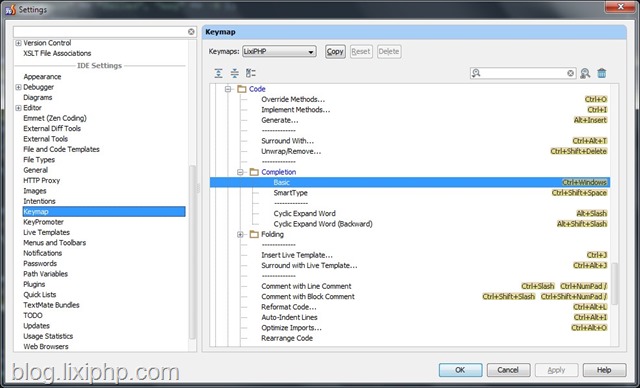Viewport: 640px width, 388px height.
Task: Select Reformat Code... action
Action: coord(289,307)
